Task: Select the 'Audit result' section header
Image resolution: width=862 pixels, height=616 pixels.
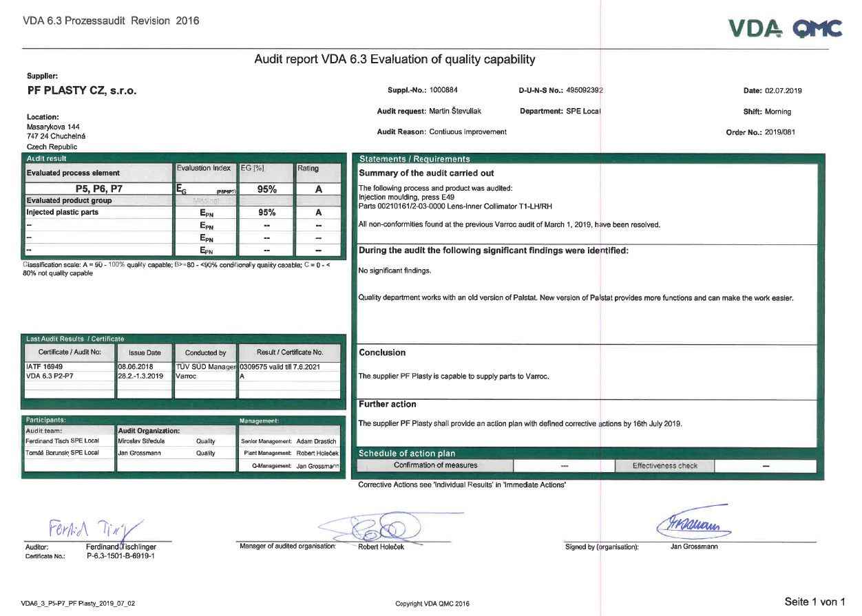Action: click(46, 158)
